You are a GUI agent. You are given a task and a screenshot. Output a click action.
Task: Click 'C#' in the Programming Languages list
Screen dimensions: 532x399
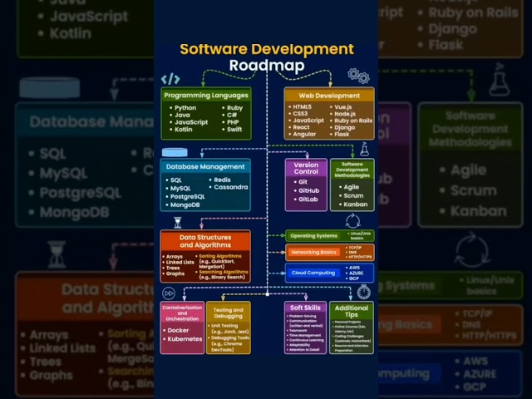(232, 115)
